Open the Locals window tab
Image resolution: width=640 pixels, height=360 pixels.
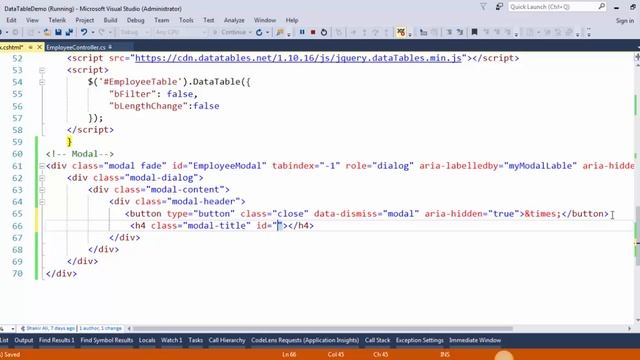147,340
